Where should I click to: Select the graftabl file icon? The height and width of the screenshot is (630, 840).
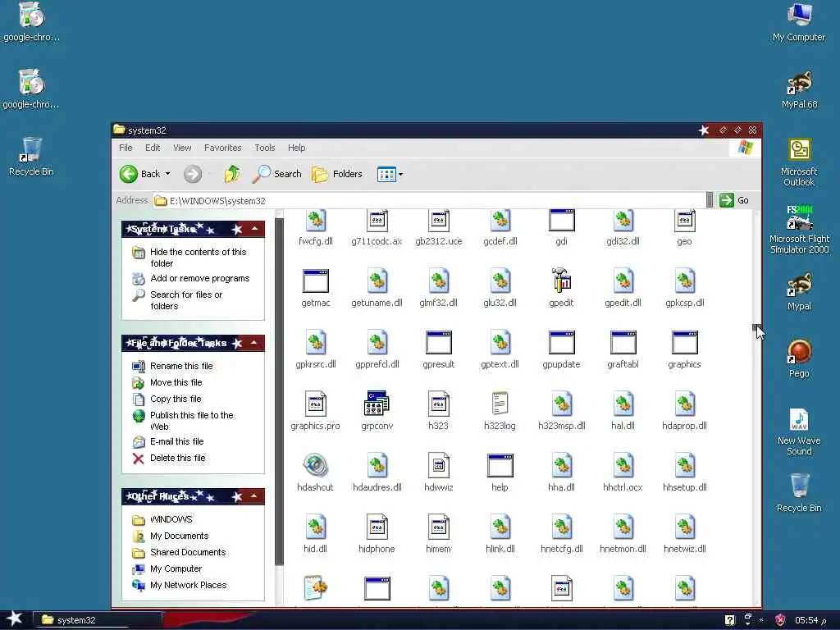(623, 342)
